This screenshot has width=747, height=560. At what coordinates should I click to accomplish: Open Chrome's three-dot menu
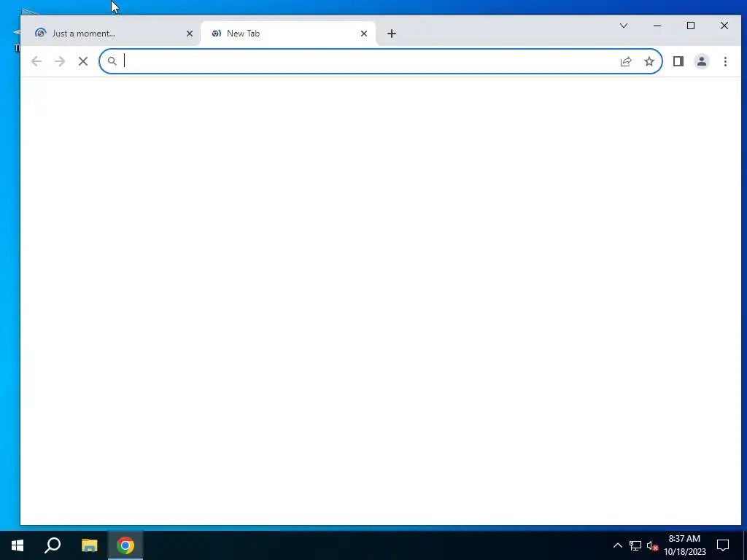(x=725, y=61)
